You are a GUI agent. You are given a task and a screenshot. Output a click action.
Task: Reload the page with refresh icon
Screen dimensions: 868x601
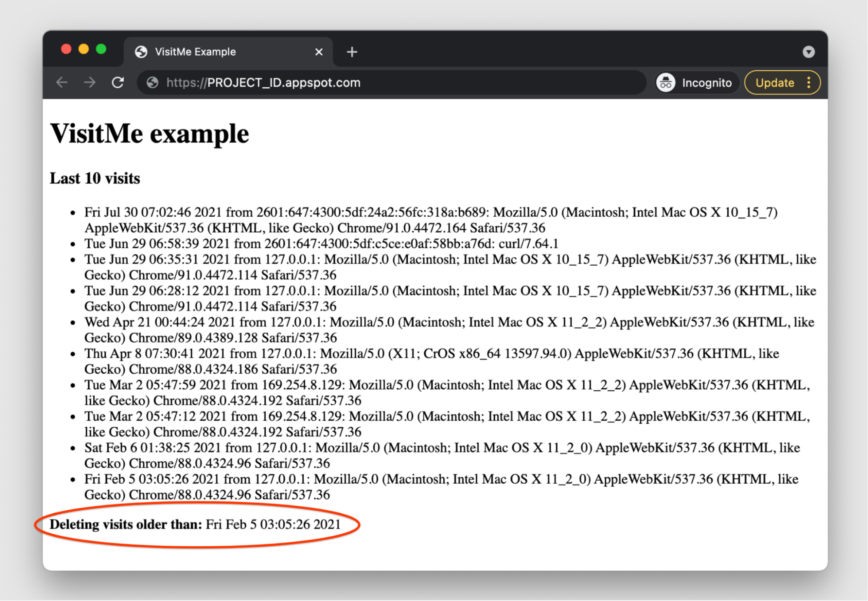coord(118,83)
